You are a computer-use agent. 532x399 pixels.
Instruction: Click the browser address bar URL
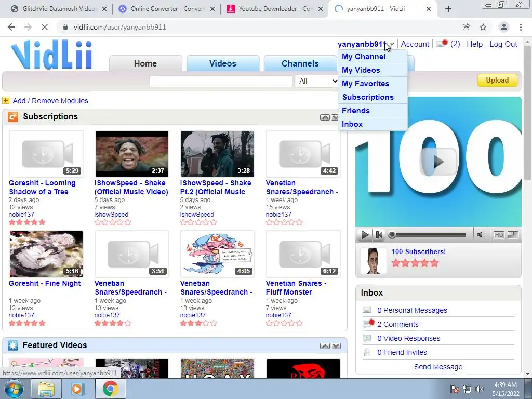119,27
